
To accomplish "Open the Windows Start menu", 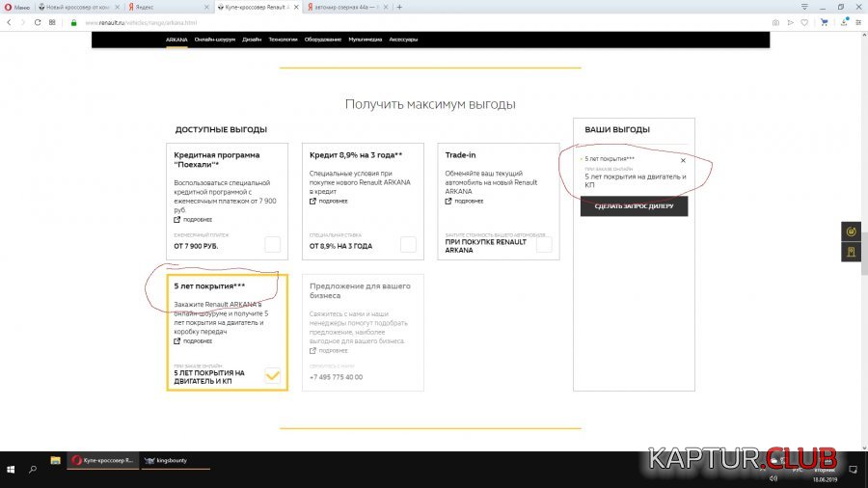I will click(x=10, y=469).
